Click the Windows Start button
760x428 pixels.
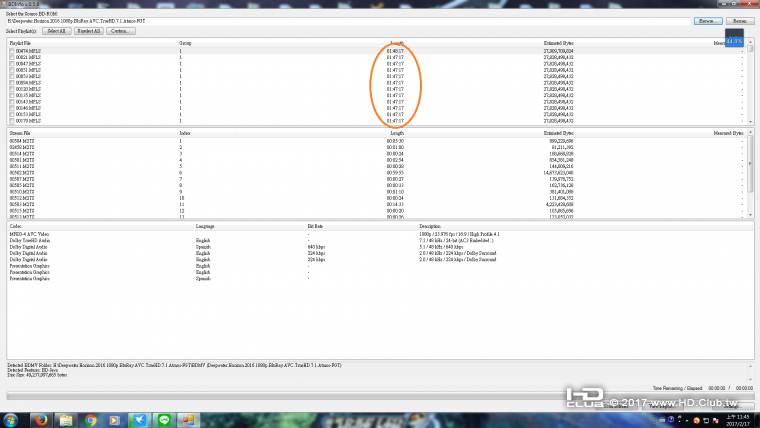click(x=13, y=420)
